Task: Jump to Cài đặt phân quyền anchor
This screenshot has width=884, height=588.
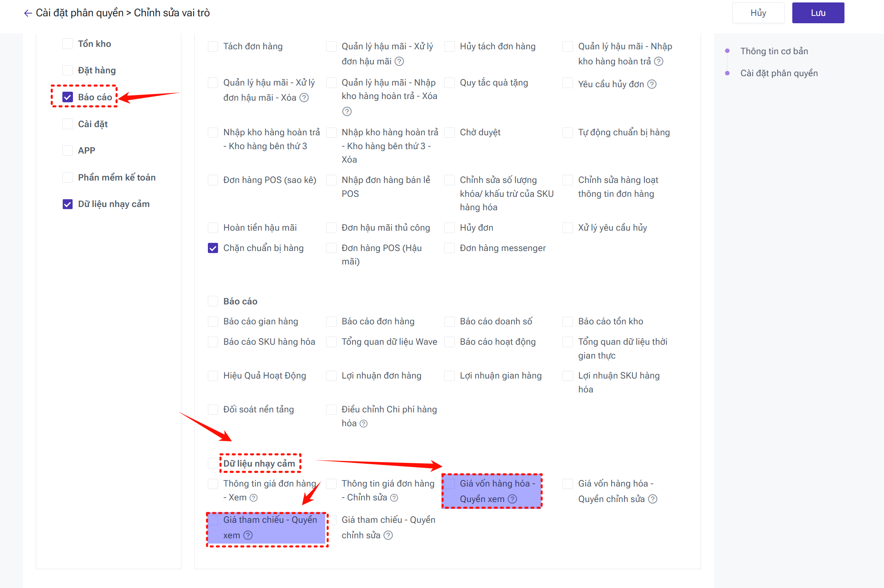Action: coord(779,73)
